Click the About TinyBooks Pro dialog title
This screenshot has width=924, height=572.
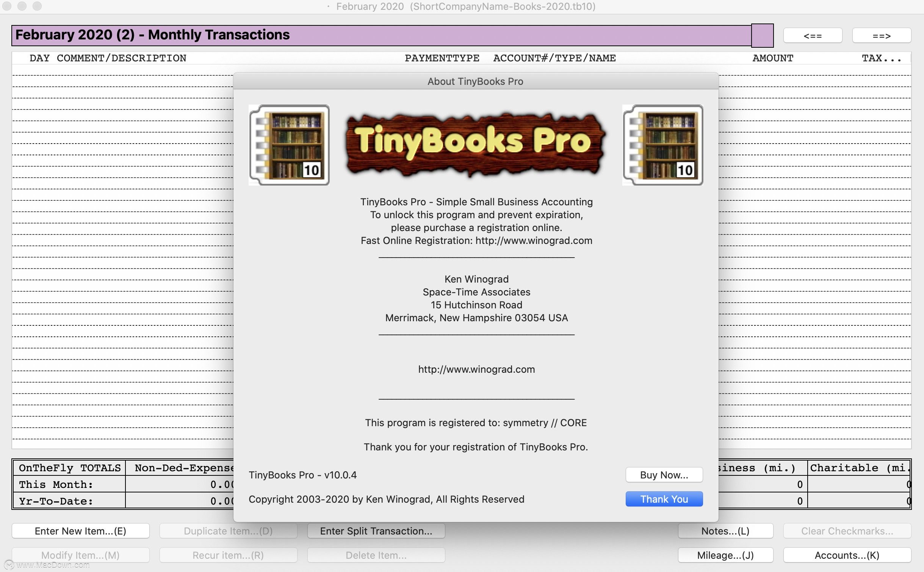475,81
